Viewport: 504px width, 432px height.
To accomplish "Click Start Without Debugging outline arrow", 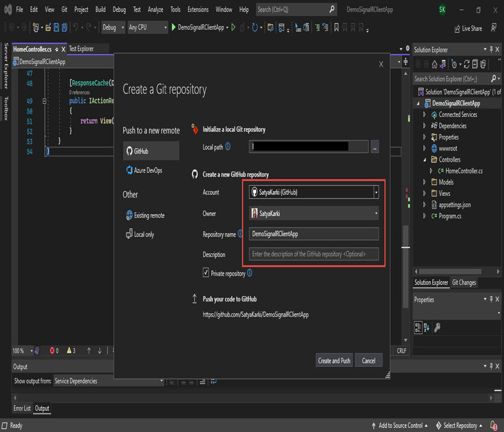I will 234,27.
